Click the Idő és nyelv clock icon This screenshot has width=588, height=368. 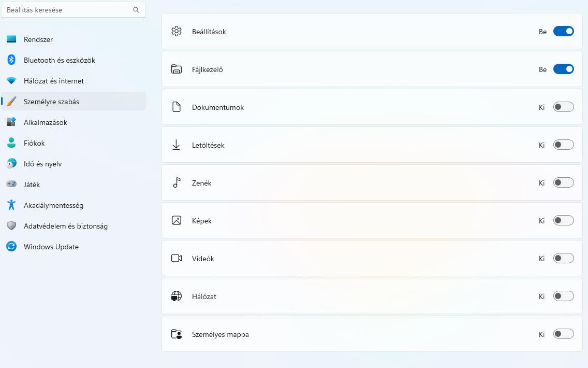click(x=11, y=164)
